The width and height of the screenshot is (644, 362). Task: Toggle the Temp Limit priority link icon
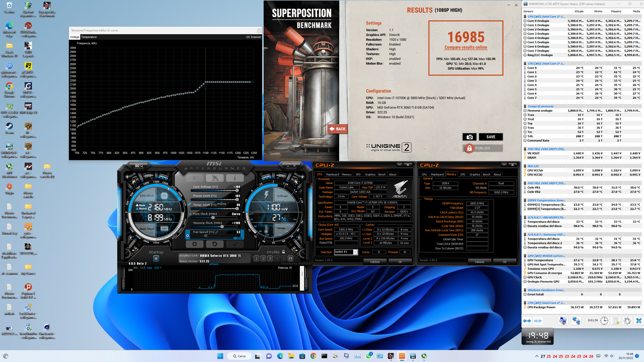189,204
